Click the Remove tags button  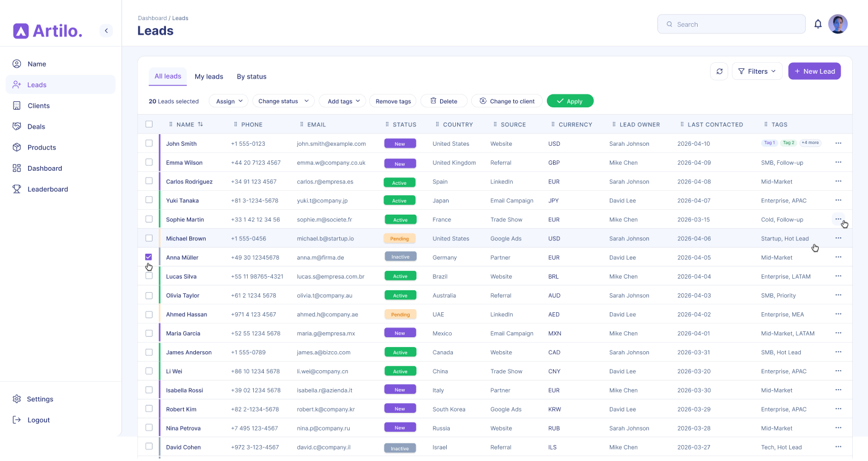(393, 101)
